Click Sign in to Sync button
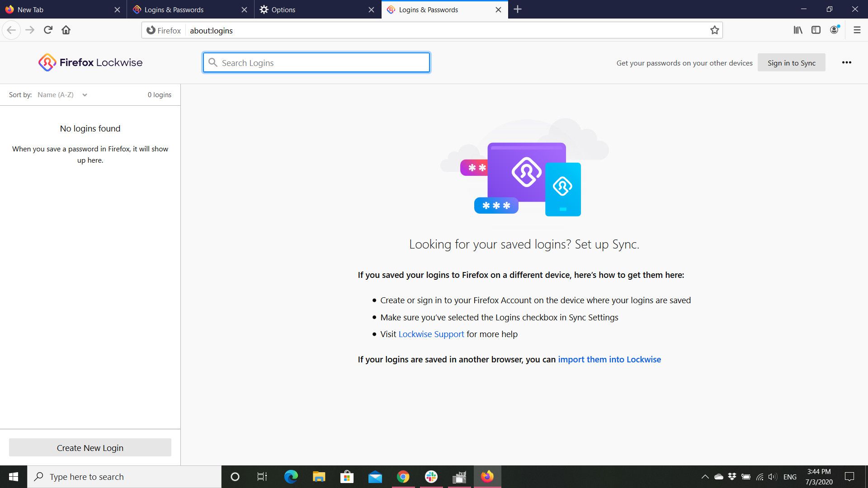868x488 pixels. (x=791, y=63)
